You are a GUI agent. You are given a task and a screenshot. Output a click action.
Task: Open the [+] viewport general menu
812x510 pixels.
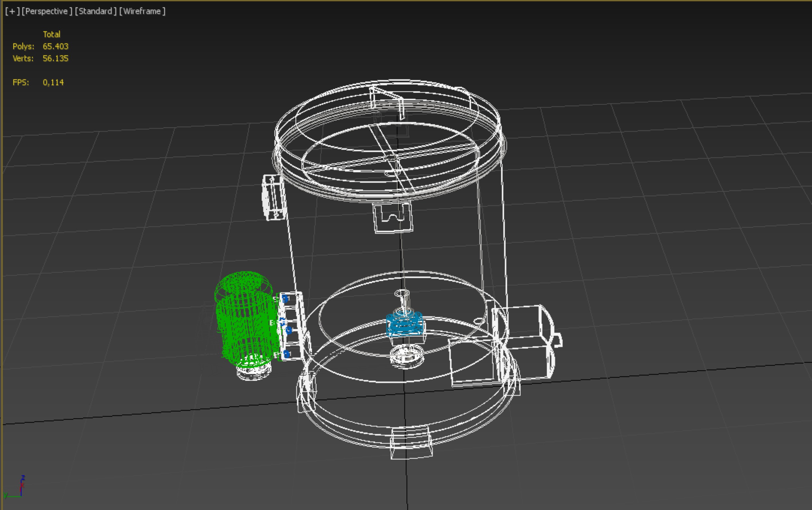pos(12,11)
